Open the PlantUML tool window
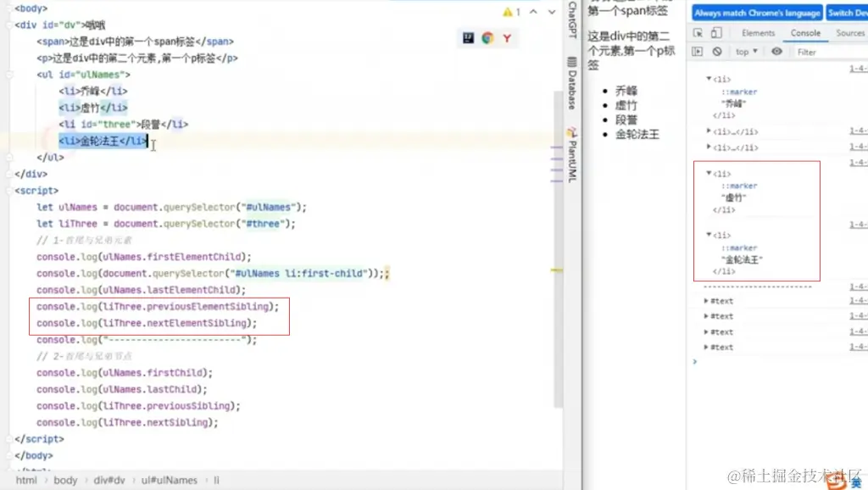 (x=572, y=155)
